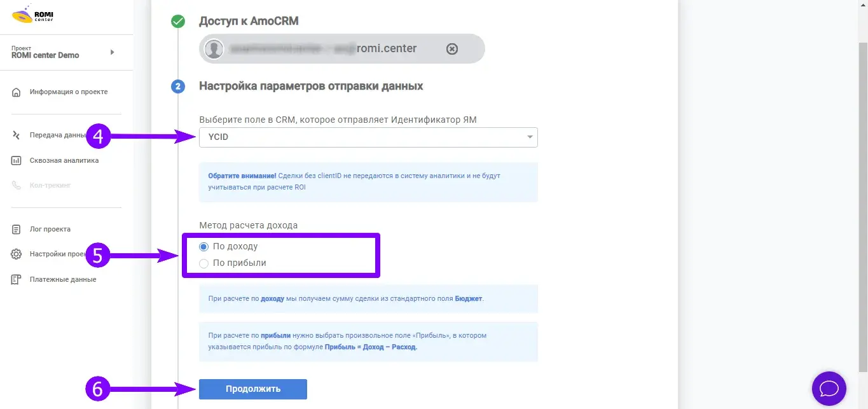Open Сквозная аналитика section
868x409 pixels.
[x=64, y=161]
